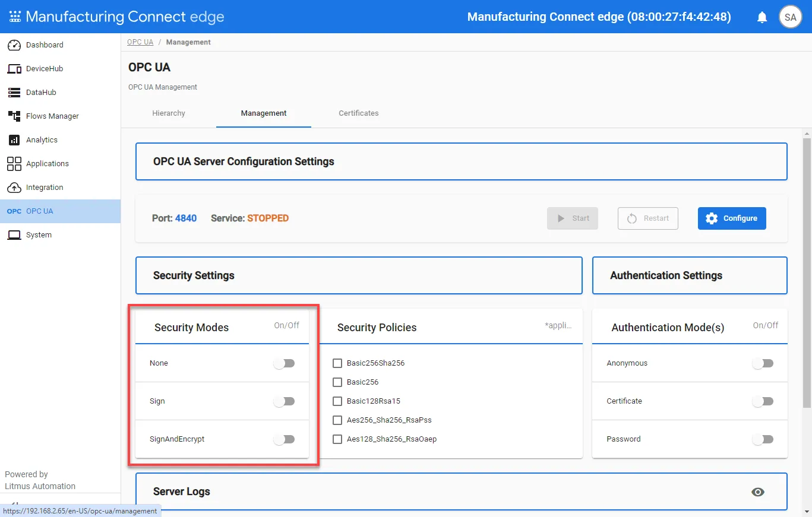Turn on Password authentication switch
The width and height of the screenshot is (812, 517).
pyautogui.click(x=763, y=439)
